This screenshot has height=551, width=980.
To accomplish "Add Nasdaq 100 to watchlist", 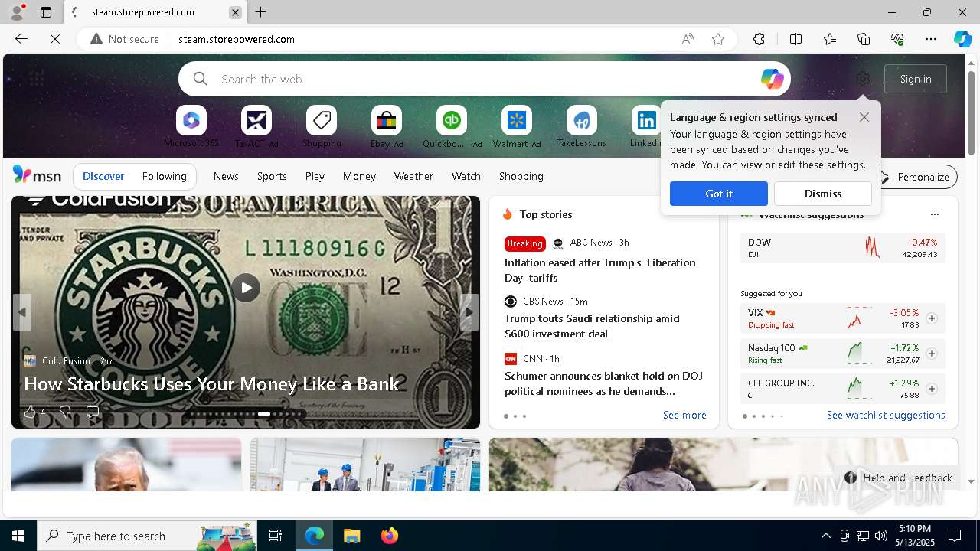I will pos(932,354).
